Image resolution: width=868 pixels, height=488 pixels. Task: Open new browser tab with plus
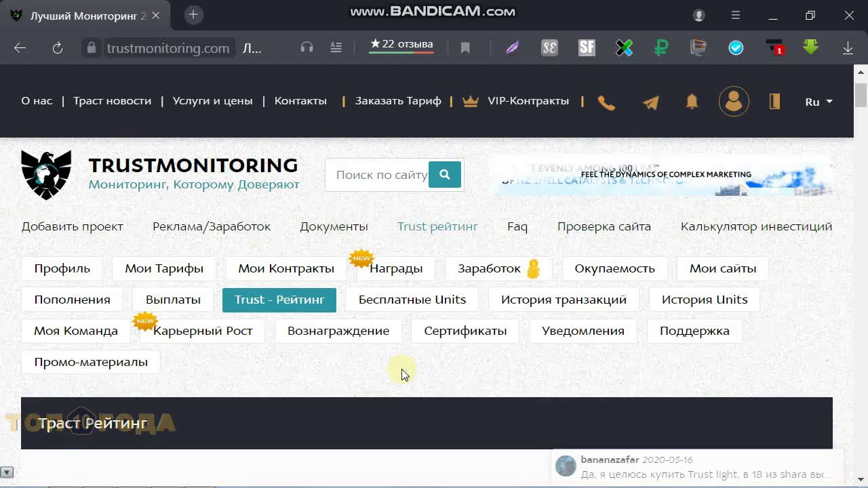[193, 14]
